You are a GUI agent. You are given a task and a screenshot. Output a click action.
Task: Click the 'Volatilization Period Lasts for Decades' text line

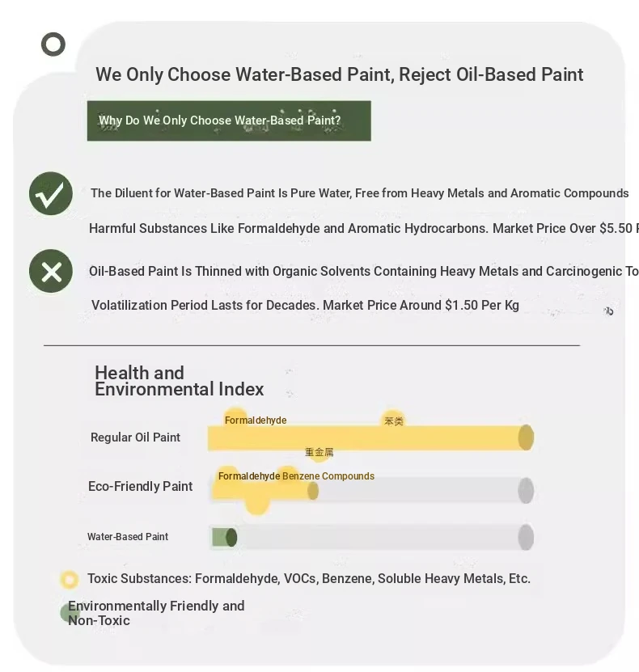(305, 305)
